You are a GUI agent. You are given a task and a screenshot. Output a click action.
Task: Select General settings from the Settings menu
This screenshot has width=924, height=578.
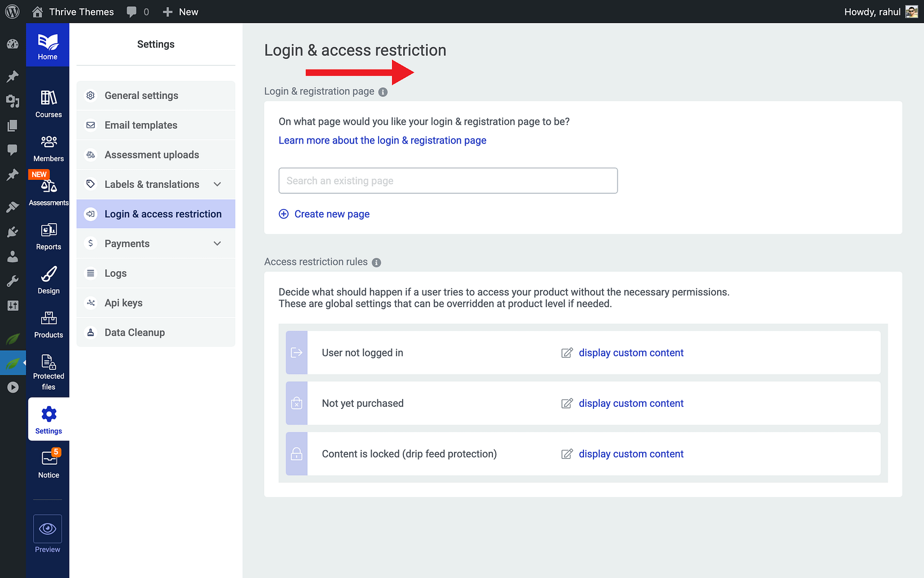click(x=141, y=95)
